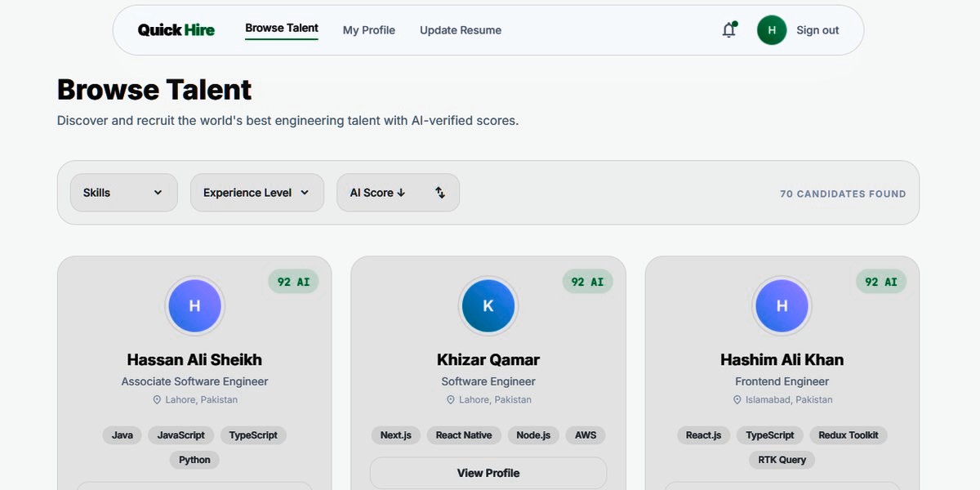
Task: Click the Browse Talent page heading
Action: pyautogui.click(x=154, y=89)
